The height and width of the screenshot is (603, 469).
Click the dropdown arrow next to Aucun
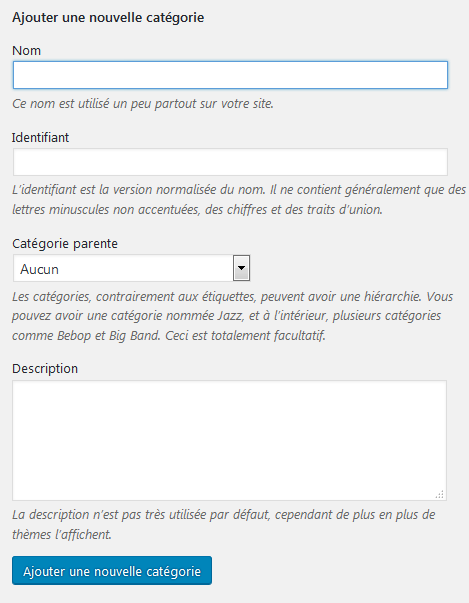(241, 268)
